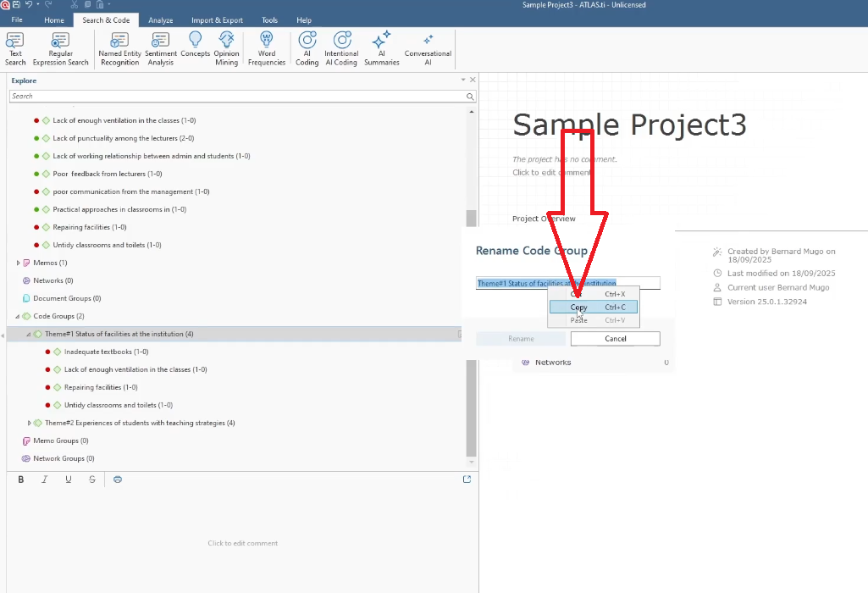
Task: Click into the Explore search field
Action: pos(237,97)
